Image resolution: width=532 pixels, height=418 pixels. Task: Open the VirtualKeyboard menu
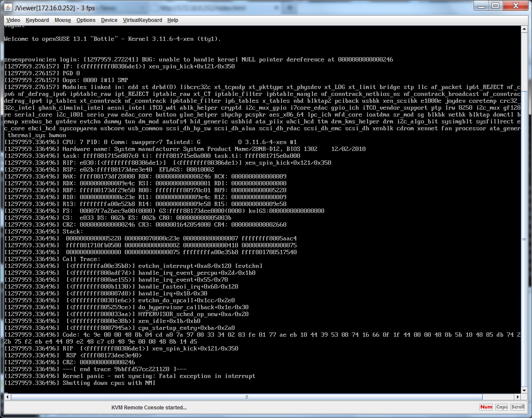pos(142,20)
